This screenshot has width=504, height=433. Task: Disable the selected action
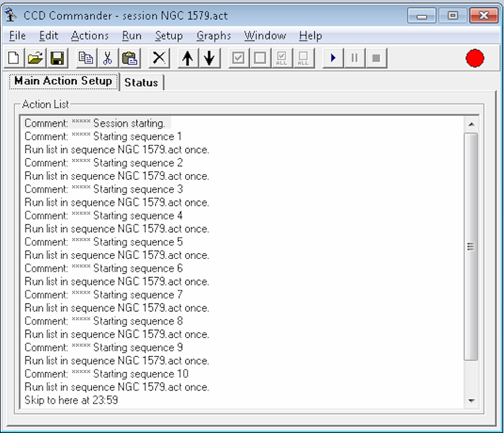[x=260, y=57]
